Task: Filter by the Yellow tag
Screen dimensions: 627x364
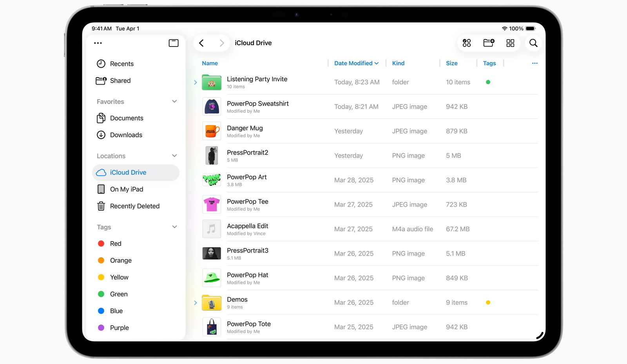Action: click(x=136, y=278)
